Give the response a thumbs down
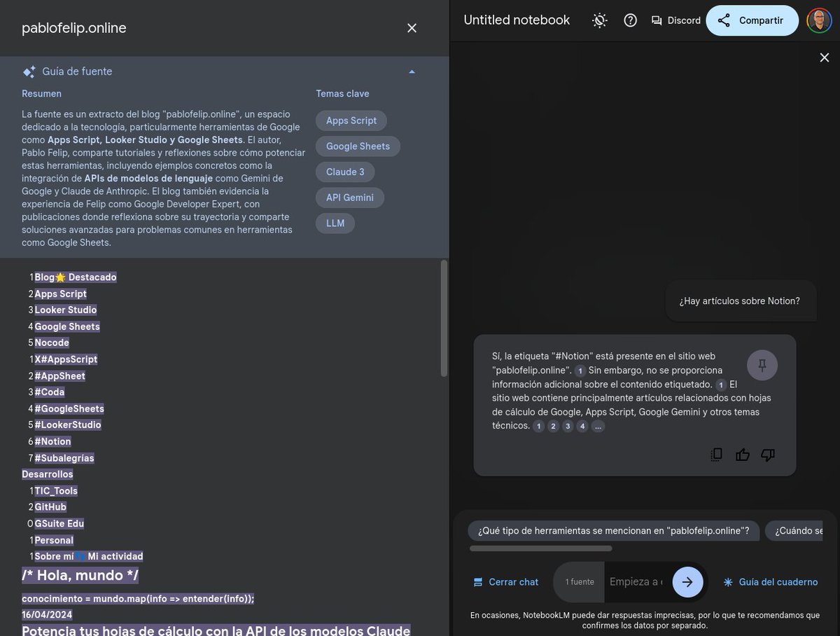840x636 pixels. [x=768, y=455]
